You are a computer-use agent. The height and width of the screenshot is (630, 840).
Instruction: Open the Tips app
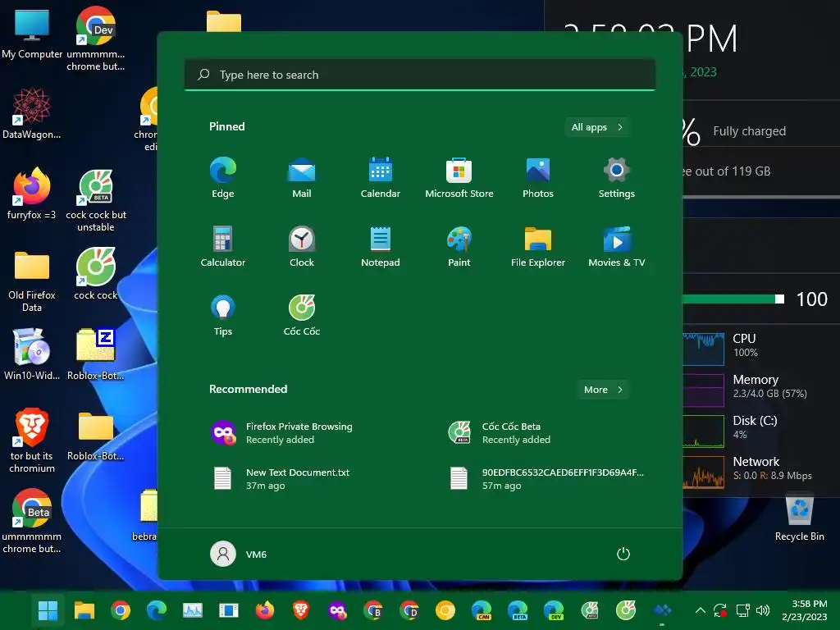click(x=223, y=316)
